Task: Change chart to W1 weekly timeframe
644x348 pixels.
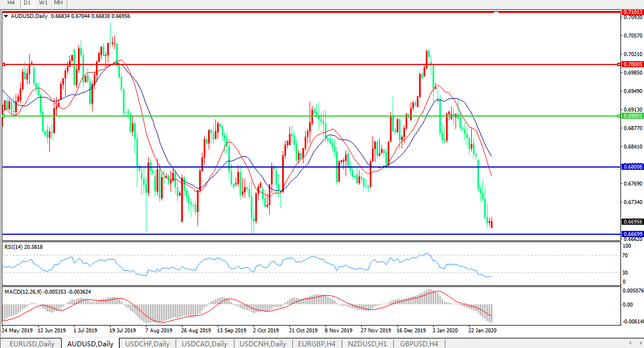Action: [43, 3]
